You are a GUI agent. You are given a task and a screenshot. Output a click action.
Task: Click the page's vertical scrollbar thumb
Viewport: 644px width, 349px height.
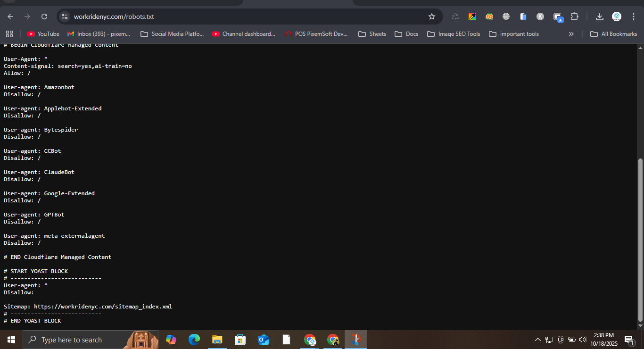pos(640,240)
